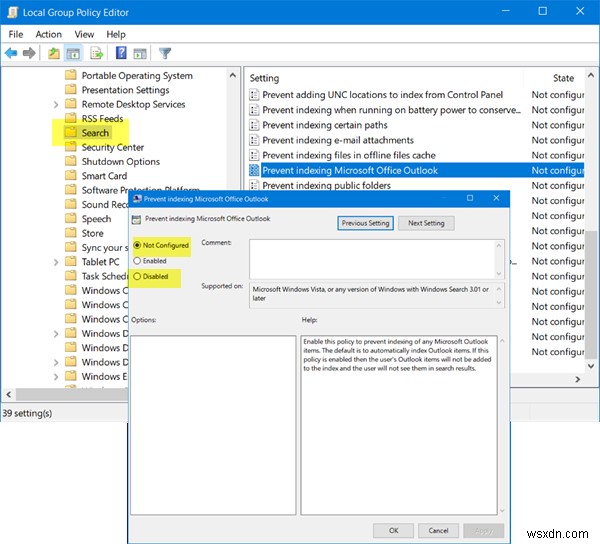Click the Show/Hide Action Pane icon
The height and width of the screenshot is (544, 600).
tap(140, 53)
